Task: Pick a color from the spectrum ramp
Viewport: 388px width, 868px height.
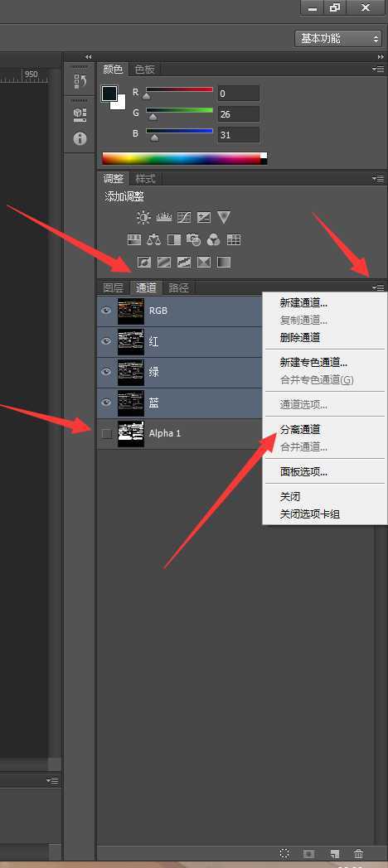Action: (x=184, y=159)
